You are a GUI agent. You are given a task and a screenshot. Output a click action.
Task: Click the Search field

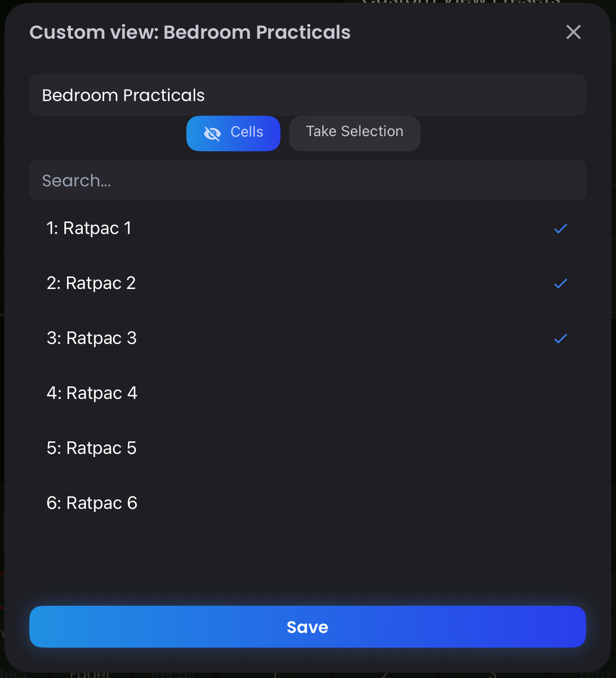tap(307, 180)
